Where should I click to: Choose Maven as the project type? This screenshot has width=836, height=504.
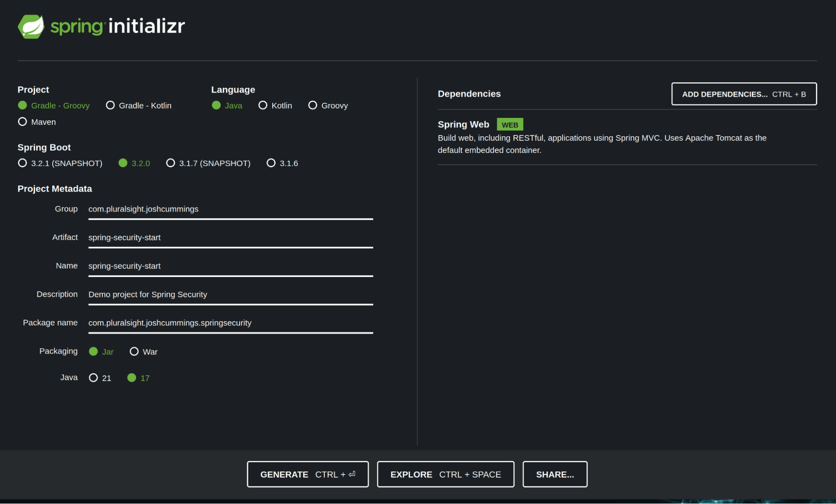37,122
